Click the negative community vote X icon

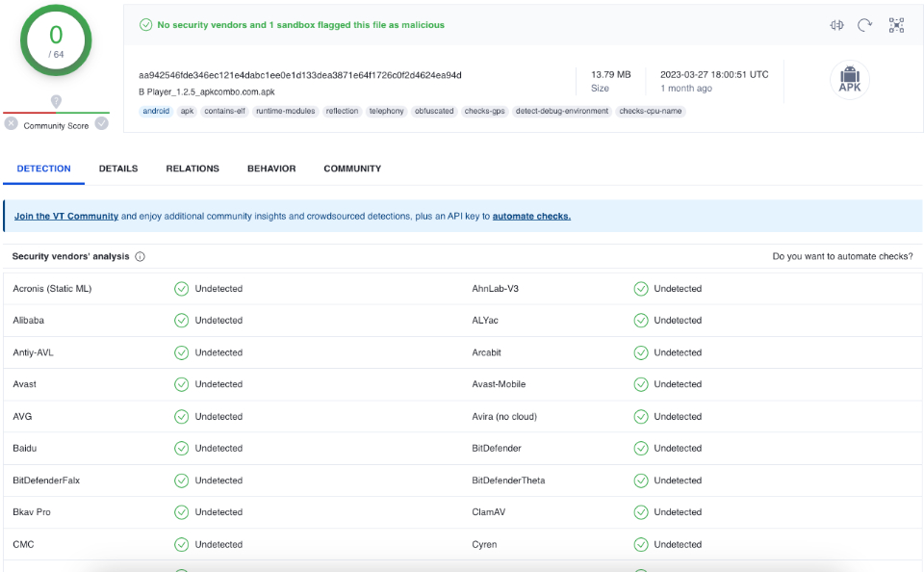click(12, 123)
